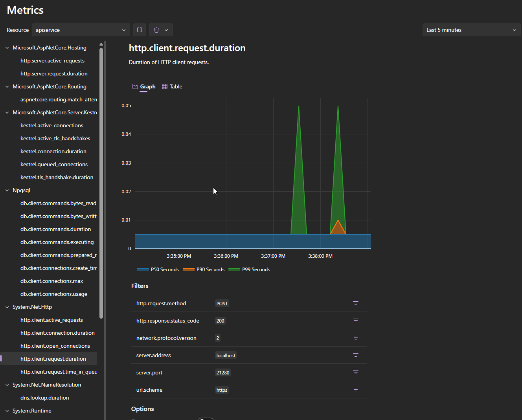Open the filter icon for server.address
The width and height of the screenshot is (522, 420).
(x=356, y=355)
